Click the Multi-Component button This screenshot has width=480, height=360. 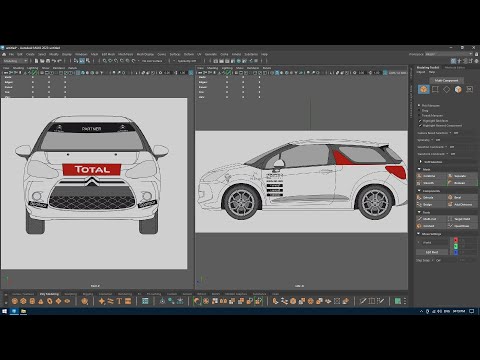tap(446, 80)
